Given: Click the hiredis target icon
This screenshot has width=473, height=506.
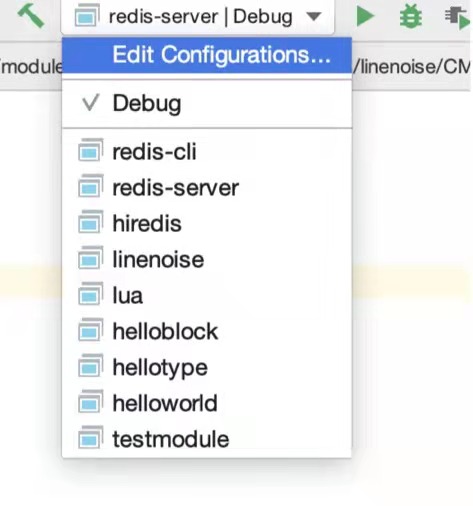Looking at the screenshot, I should coord(91,222).
